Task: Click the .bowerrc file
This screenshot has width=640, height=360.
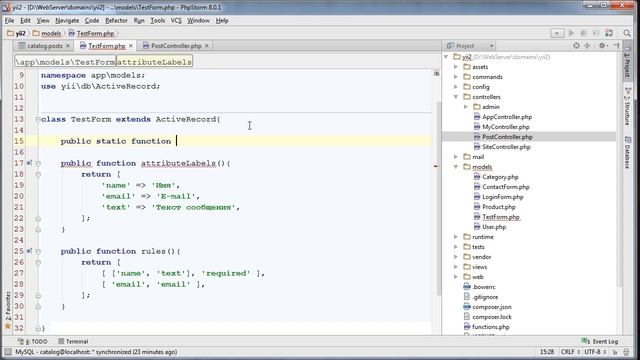Action: pyautogui.click(x=484, y=287)
